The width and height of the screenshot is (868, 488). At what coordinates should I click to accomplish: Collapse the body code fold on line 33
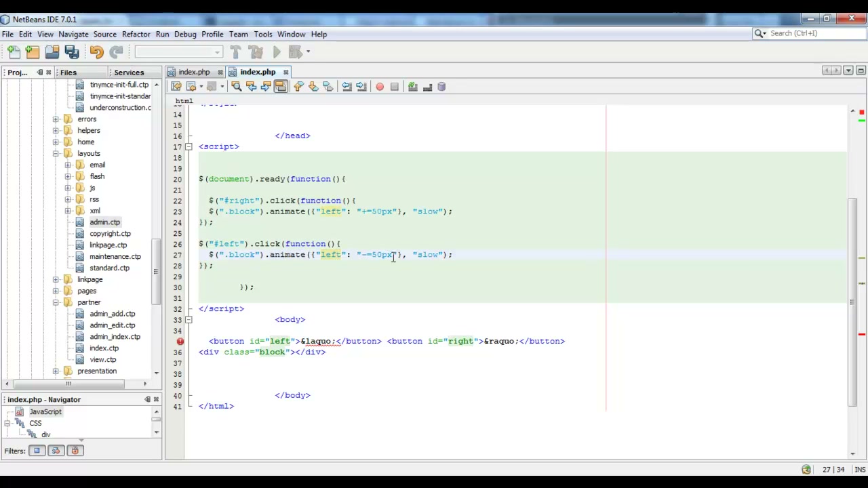(x=189, y=320)
